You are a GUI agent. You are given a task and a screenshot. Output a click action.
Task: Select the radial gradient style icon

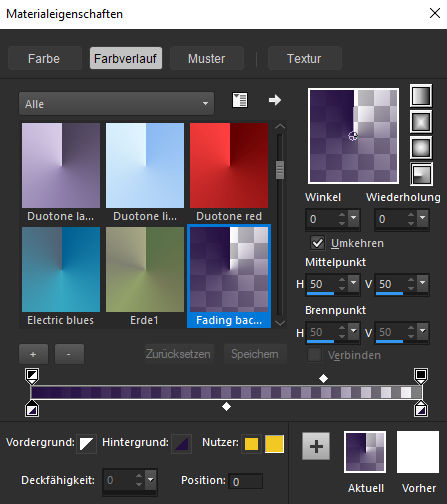[421, 174]
